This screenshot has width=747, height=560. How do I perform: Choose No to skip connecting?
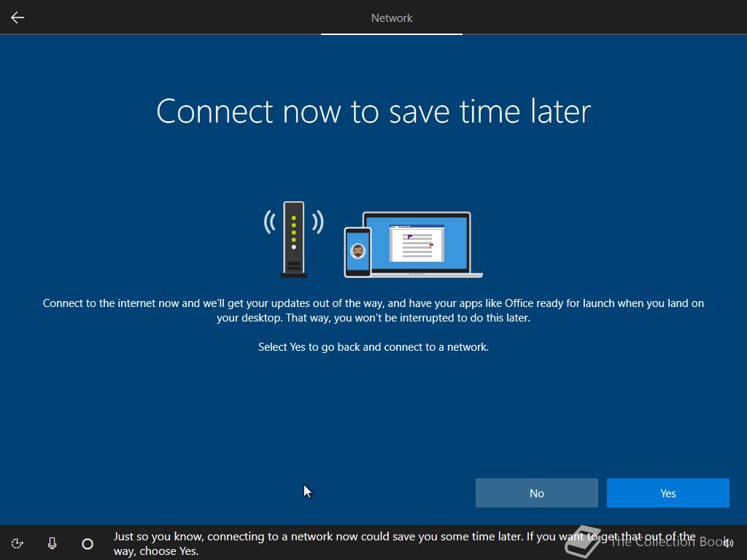(x=536, y=493)
